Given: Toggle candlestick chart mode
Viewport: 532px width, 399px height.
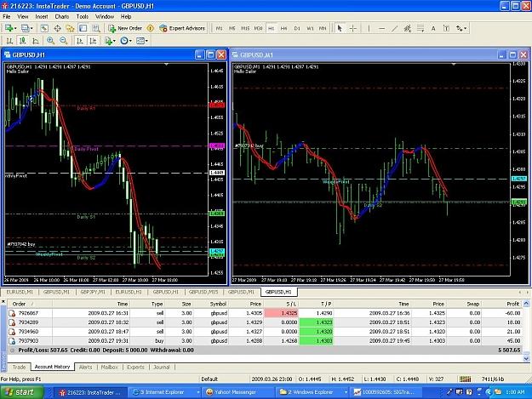Looking at the screenshot, I should [x=23, y=41].
